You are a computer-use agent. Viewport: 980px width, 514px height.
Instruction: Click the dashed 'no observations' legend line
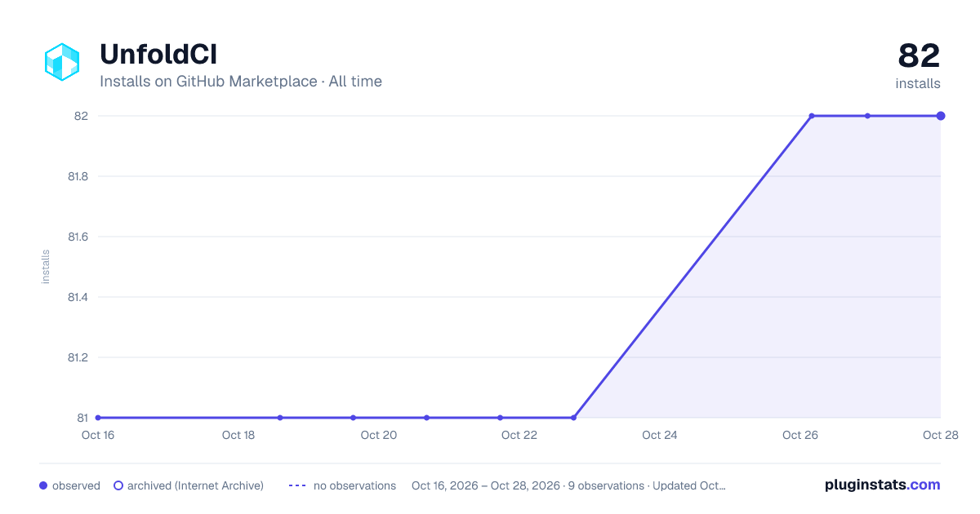click(296, 485)
